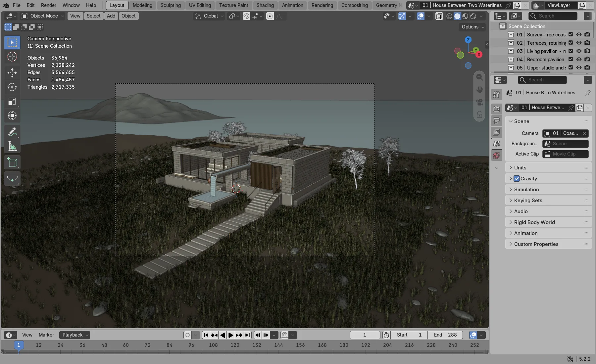Select the Cursor tool in toolbar
596x364 pixels.
click(x=12, y=57)
